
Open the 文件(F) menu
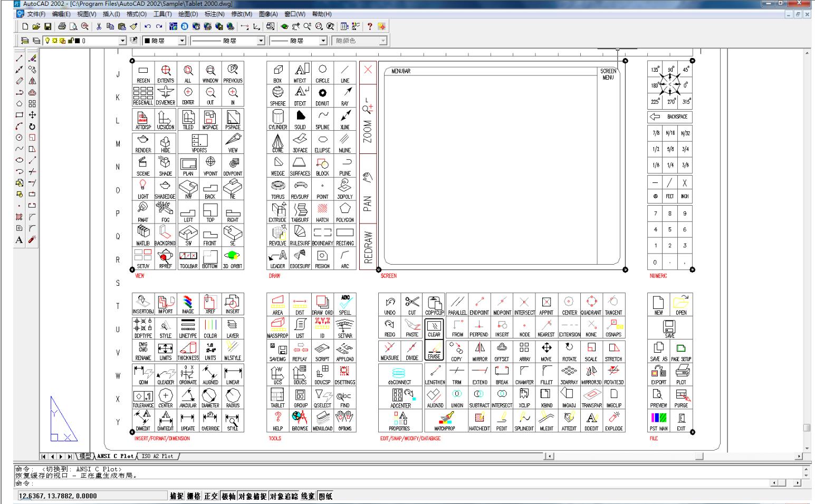(x=36, y=14)
